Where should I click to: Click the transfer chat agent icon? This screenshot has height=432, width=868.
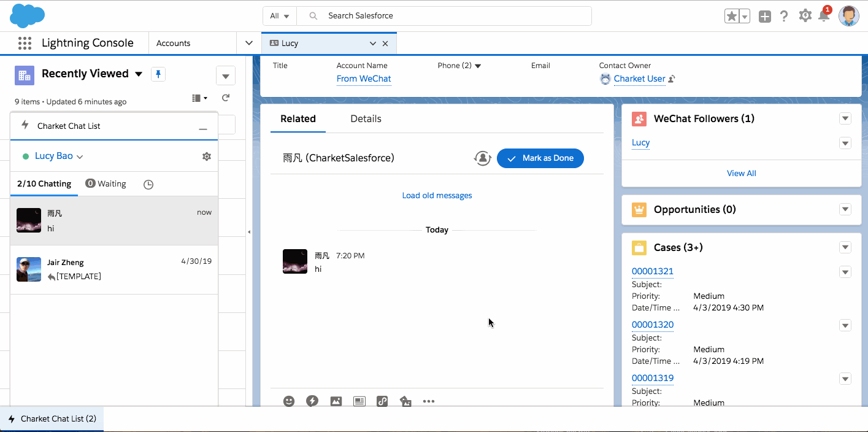(x=483, y=158)
